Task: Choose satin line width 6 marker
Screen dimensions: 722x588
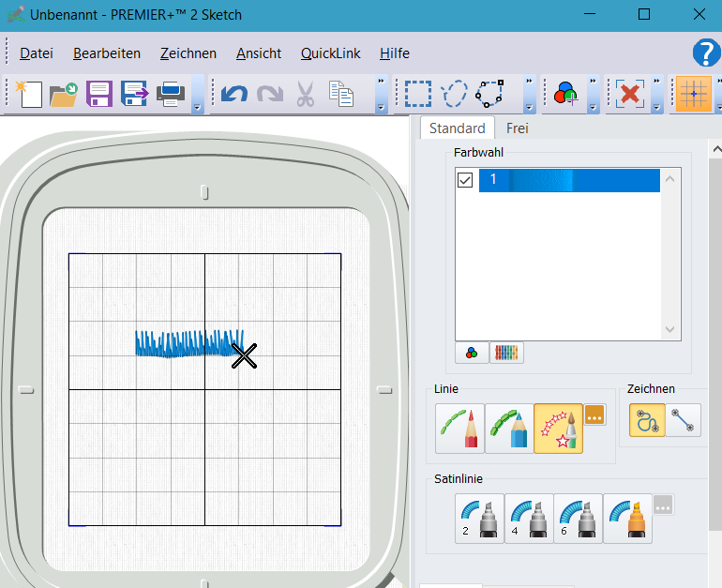Action: [578, 519]
